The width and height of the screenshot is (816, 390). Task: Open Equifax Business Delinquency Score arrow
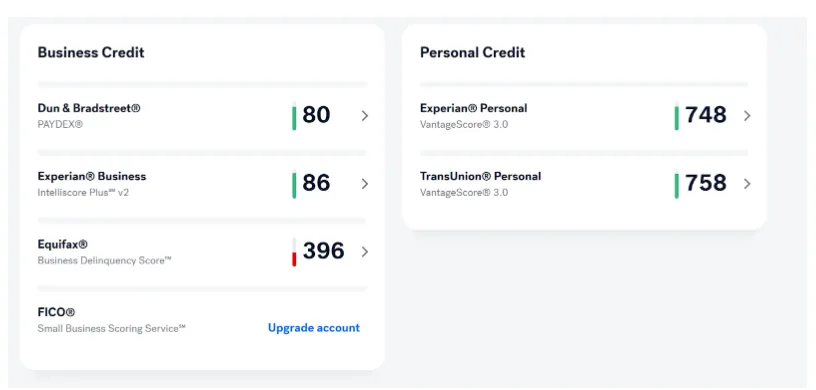pos(365,252)
